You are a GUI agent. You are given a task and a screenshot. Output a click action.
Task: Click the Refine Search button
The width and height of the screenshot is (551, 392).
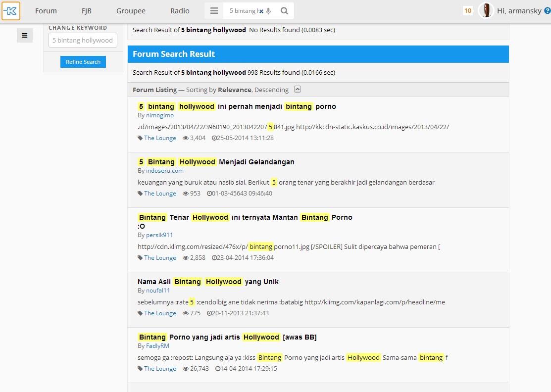tap(83, 62)
